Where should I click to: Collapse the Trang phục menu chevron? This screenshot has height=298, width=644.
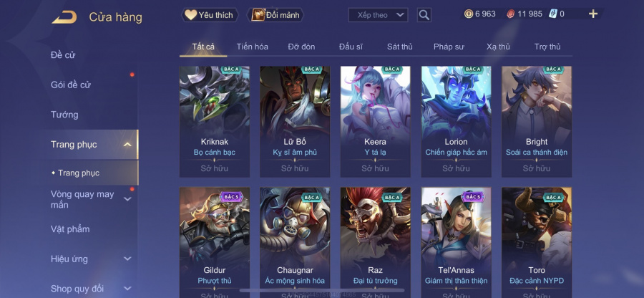coord(128,144)
